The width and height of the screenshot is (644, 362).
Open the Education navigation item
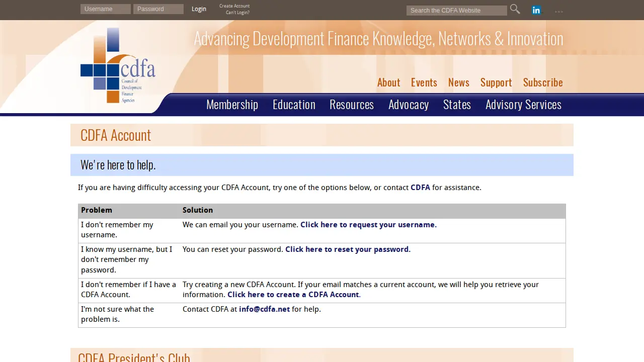[x=294, y=105]
